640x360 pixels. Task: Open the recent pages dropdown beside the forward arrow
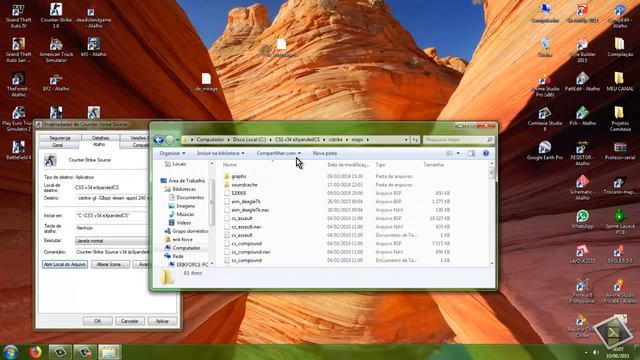click(x=178, y=140)
